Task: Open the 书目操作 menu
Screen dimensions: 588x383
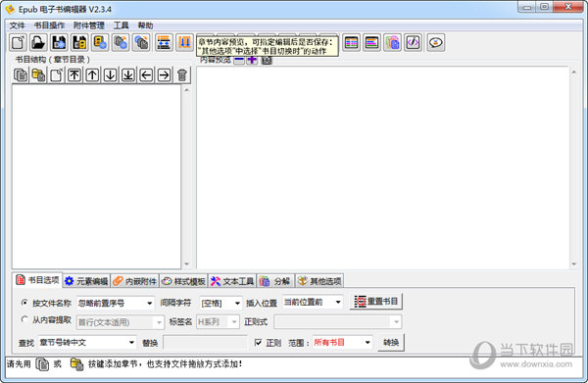Action: tap(49, 25)
